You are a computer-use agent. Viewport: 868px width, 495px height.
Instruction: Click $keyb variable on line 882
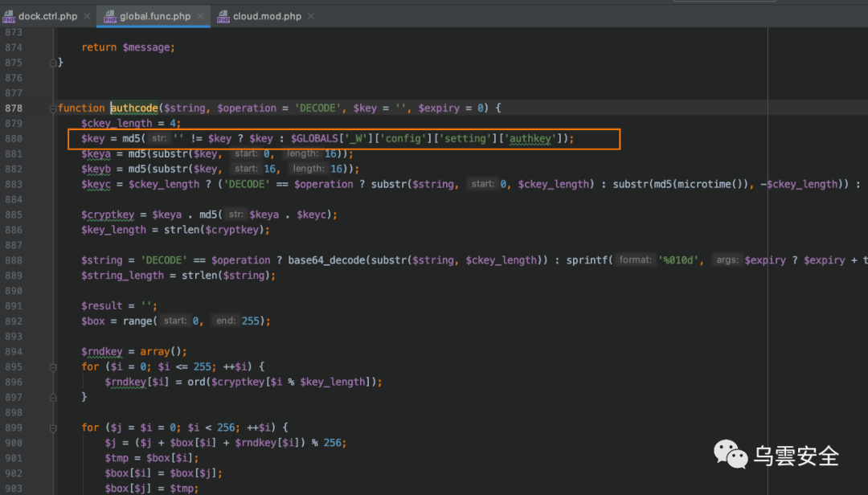[x=96, y=169]
